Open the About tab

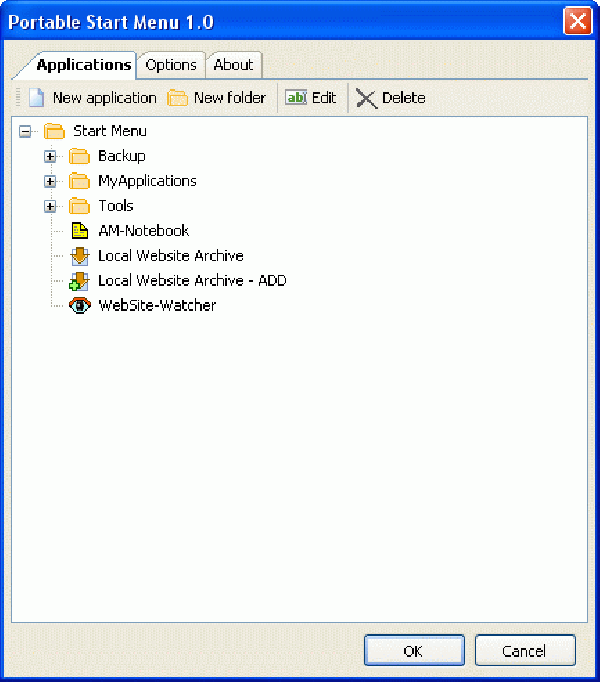click(x=233, y=65)
